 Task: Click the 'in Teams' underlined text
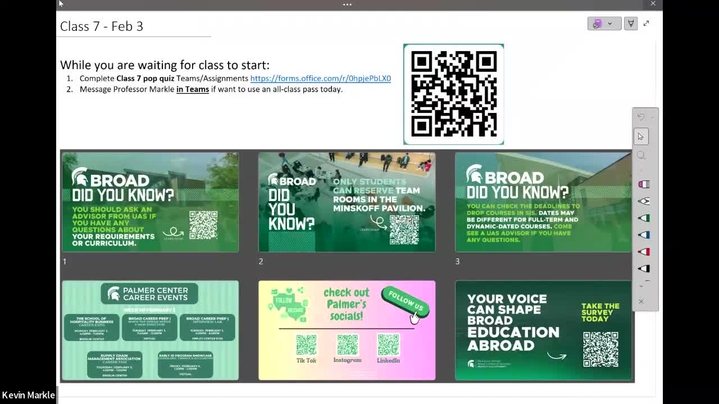(194, 89)
